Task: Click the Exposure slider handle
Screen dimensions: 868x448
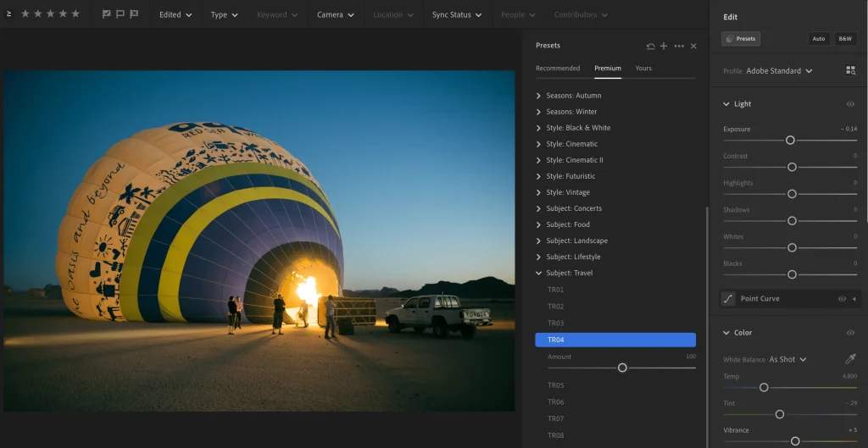Action: coord(790,140)
